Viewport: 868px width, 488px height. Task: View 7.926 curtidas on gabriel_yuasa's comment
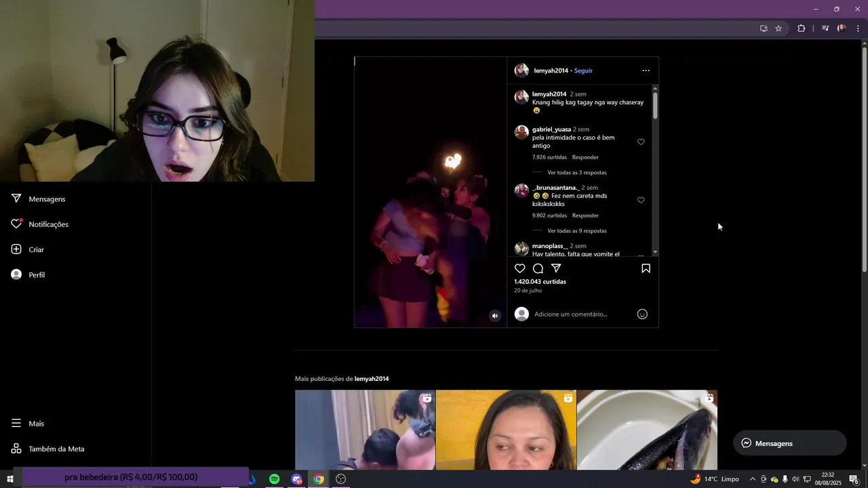[549, 157]
